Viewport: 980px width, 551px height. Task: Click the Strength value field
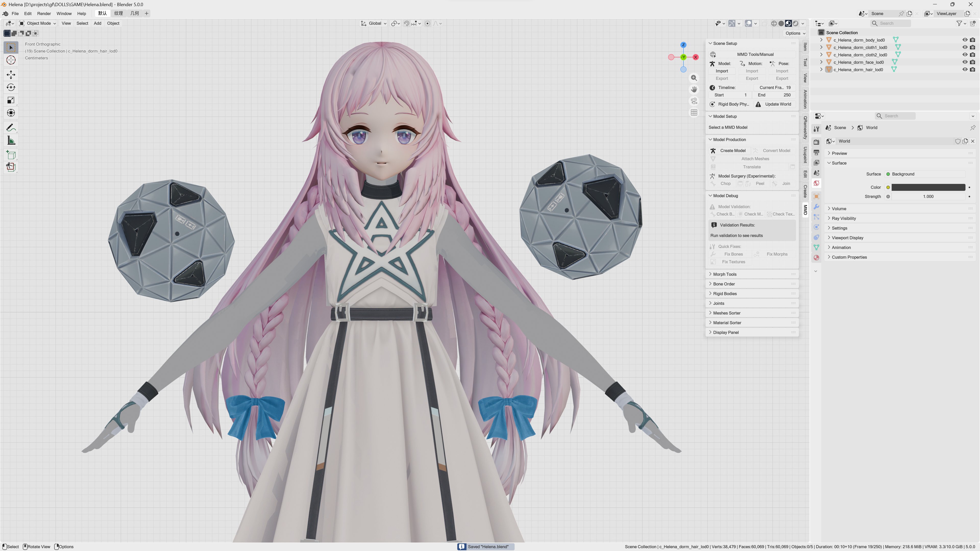point(928,197)
